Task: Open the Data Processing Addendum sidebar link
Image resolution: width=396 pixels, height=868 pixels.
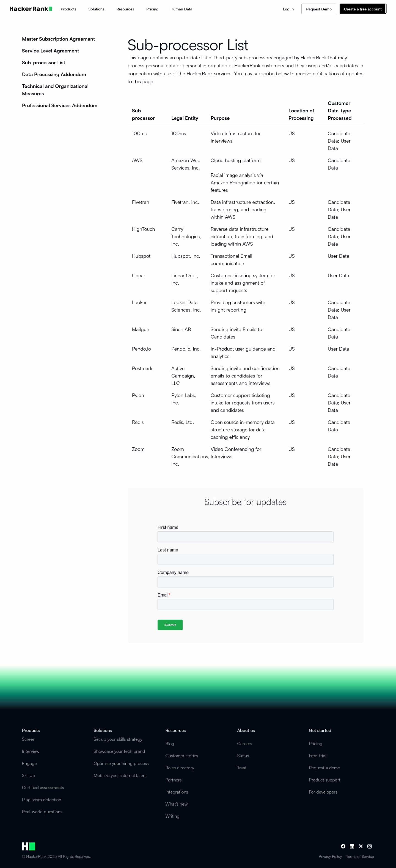Action: (x=54, y=74)
